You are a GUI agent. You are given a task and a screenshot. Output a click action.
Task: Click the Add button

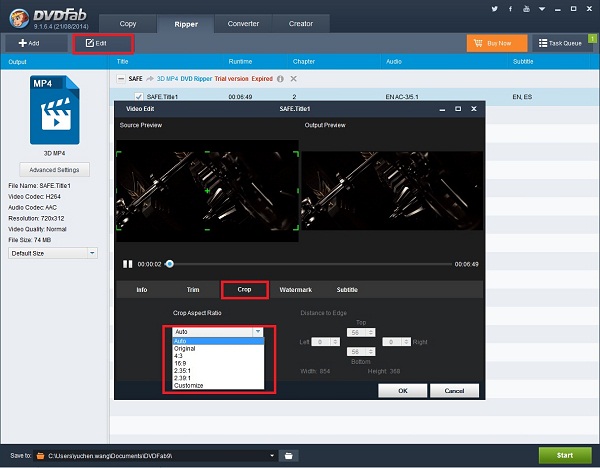(36, 43)
